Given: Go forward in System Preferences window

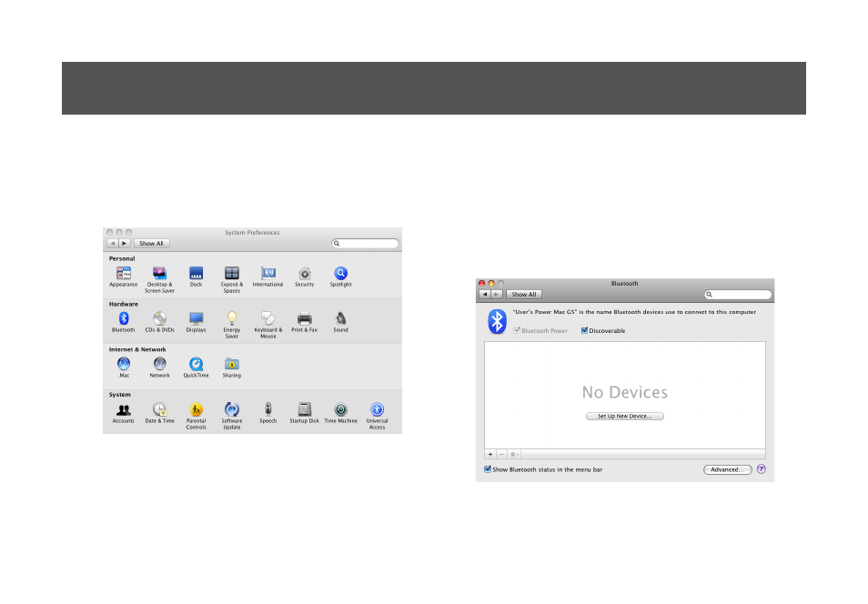Looking at the screenshot, I should tap(124, 244).
